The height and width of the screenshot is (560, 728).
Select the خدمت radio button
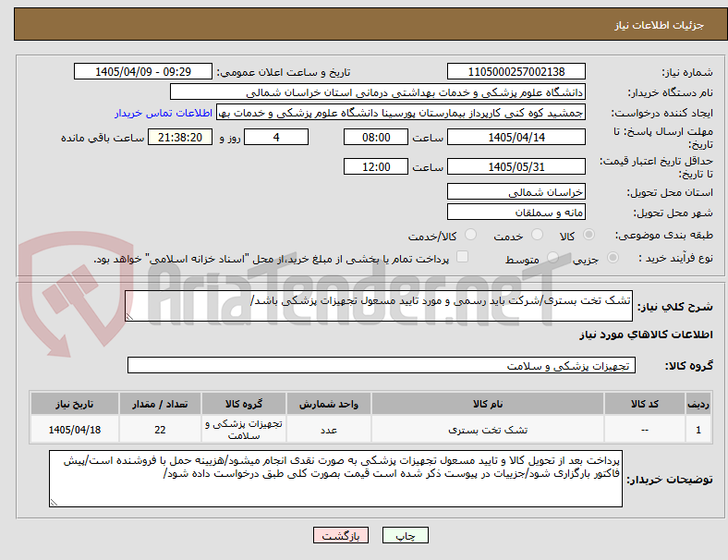click(x=537, y=235)
